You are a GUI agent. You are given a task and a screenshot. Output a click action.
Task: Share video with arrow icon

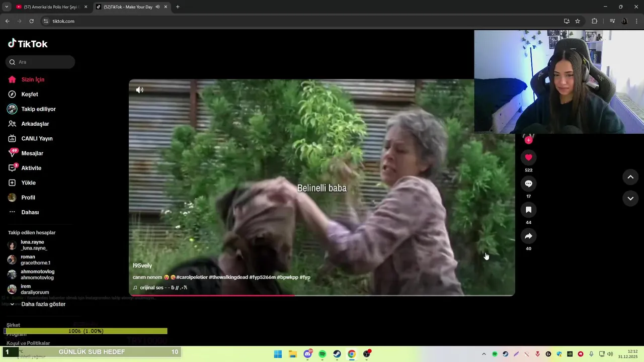click(528, 236)
